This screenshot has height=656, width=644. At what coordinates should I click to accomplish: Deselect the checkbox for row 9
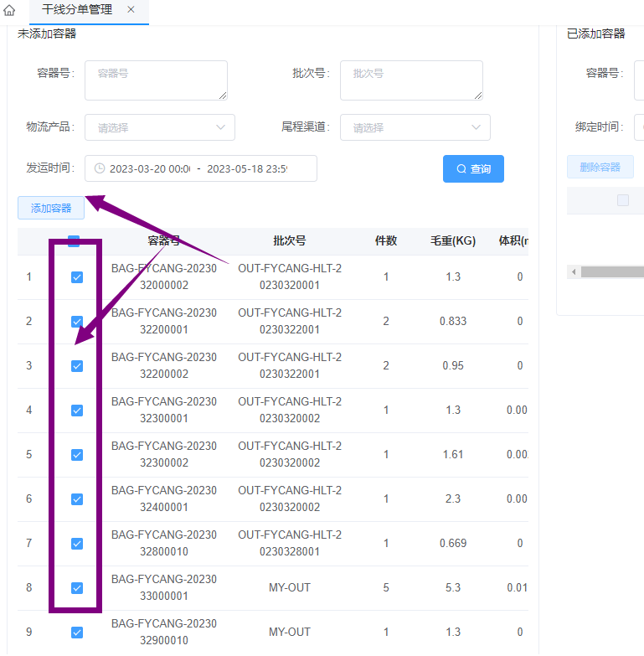[x=77, y=633]
